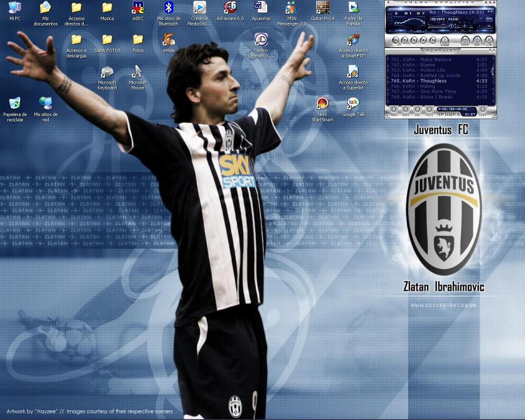The width and height of the screenshot is (525, 420).
Task: Select track 761 KoRn - Make Believe
Action: click(439, 60)
